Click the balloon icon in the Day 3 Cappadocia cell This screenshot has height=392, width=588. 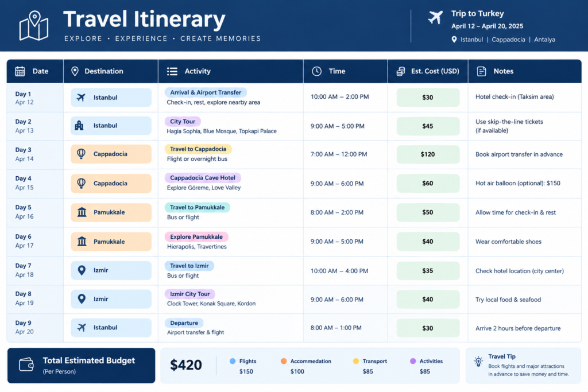coord(81,154)
